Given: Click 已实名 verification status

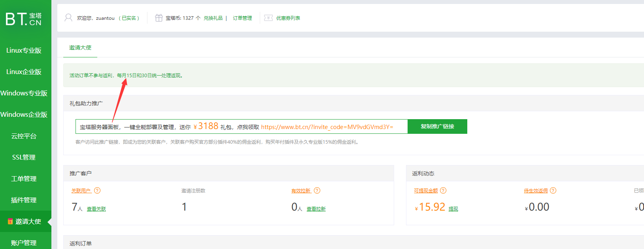Looking at the screenshot, I should pyautogui.click(x=129, y=18).
